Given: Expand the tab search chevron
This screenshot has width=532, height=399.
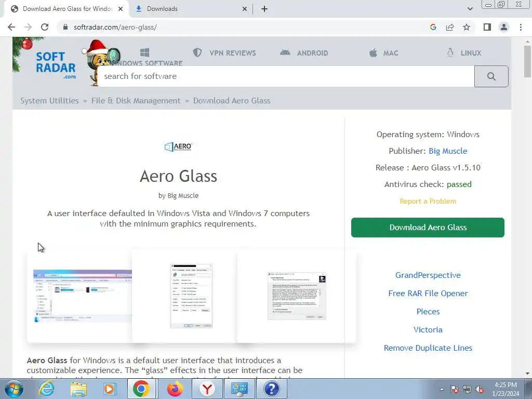Looking at the screenshot, I should (x=470, y=9).
